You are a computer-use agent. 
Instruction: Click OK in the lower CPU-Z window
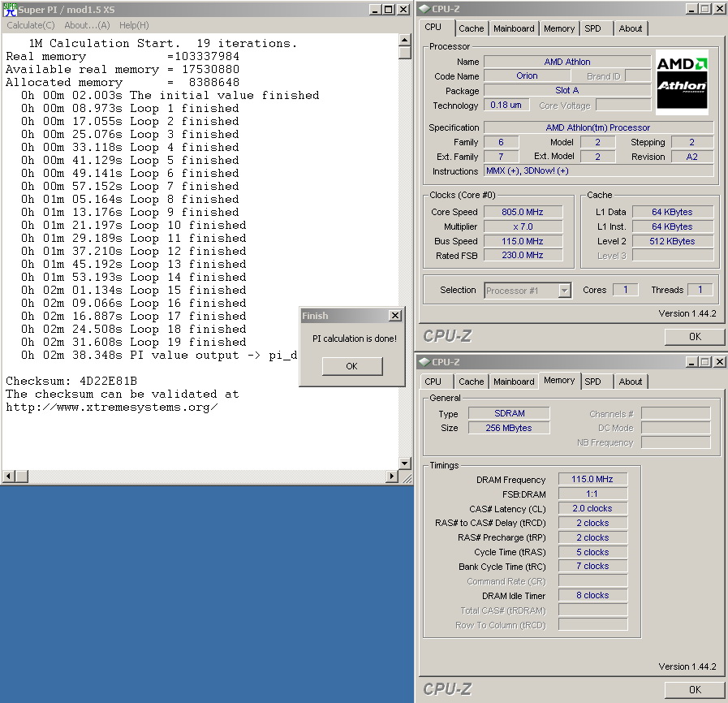point(695,690)
